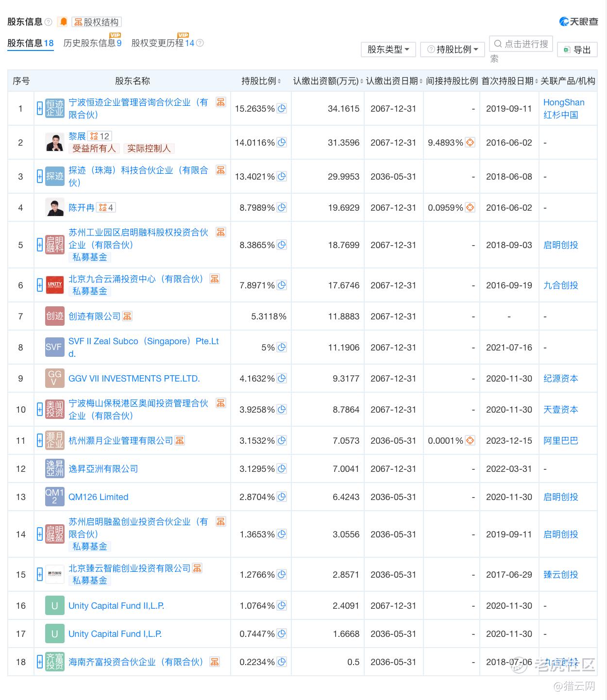The height and width of the screenshot is (700, 607).
Task: Click equity structure icon on 宁波恒迹企业 row
Action: [221, 102]
